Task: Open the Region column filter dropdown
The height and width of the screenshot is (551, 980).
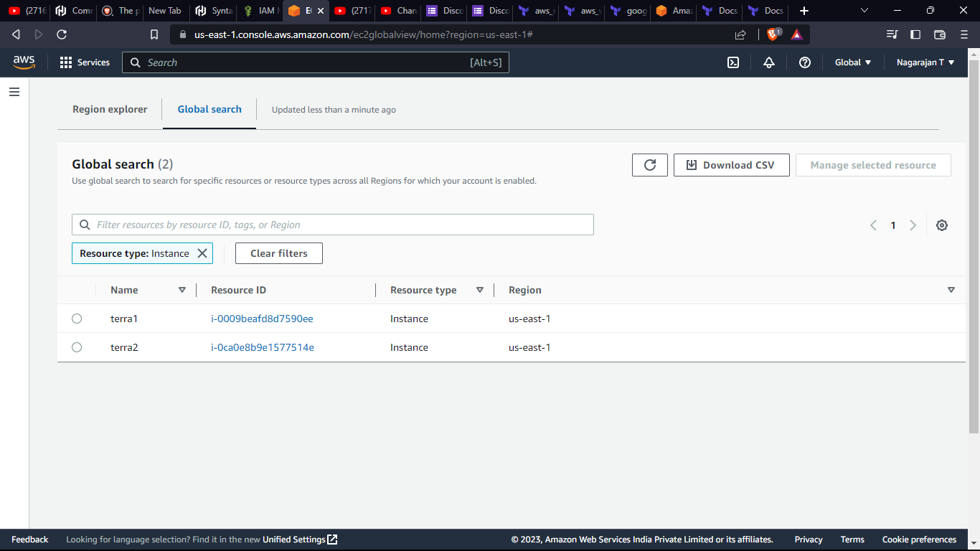Action: coord(951,290)
